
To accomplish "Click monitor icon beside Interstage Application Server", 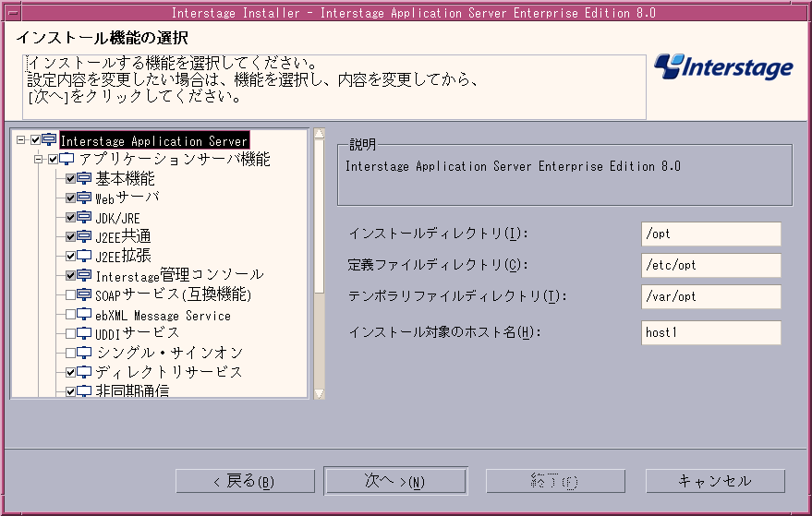I will 49,139.
